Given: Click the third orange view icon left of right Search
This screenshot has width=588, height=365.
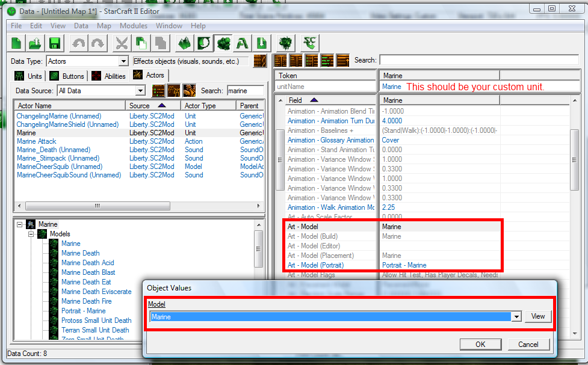Looking at the screenshot, I should (312, 60).
